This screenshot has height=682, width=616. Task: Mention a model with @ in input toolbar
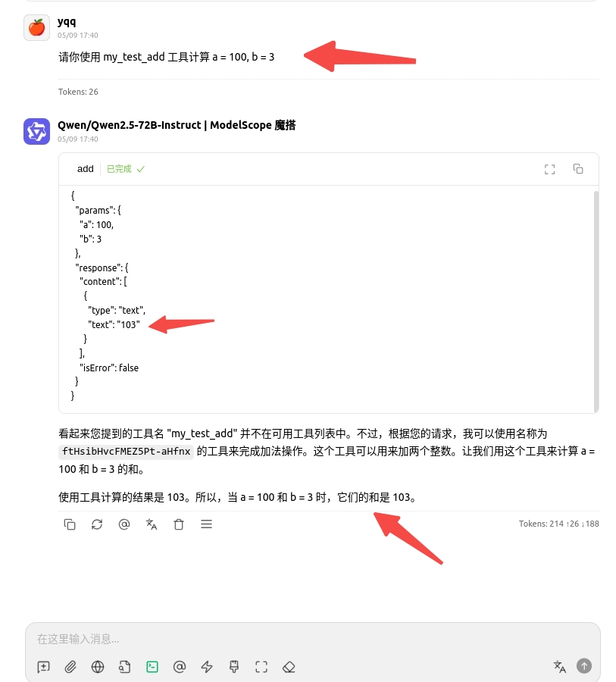click(180, 667)
